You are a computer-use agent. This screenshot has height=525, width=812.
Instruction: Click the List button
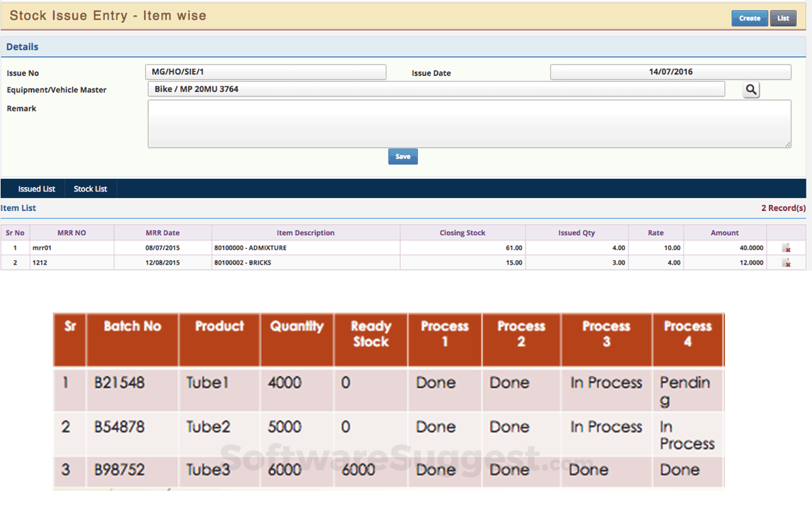tap(783, 18)
